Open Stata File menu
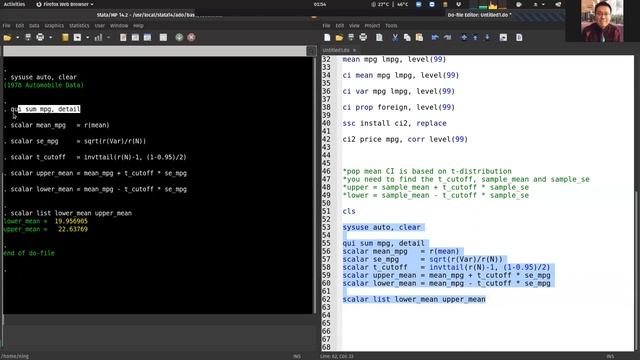Image resolution: width=640 pixels, height=360 pixels. click(x=7, y=26)
